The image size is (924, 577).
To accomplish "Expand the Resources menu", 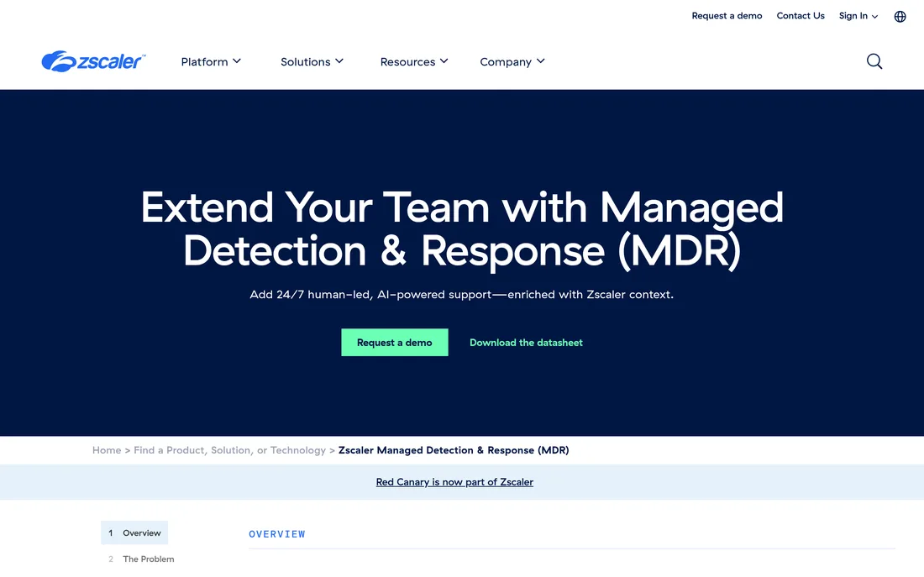I will point(413,61).
